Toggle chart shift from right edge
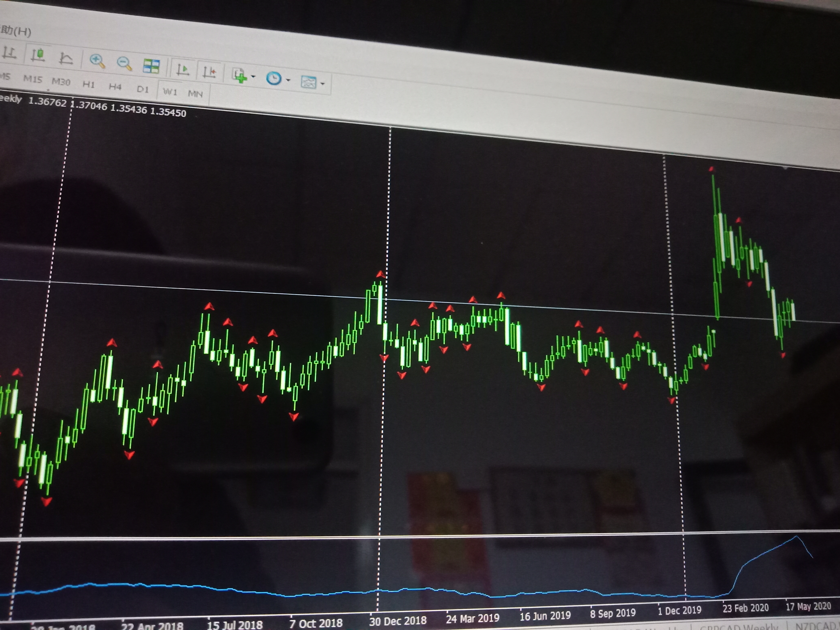Screen dimensions: 840x630 209,72
